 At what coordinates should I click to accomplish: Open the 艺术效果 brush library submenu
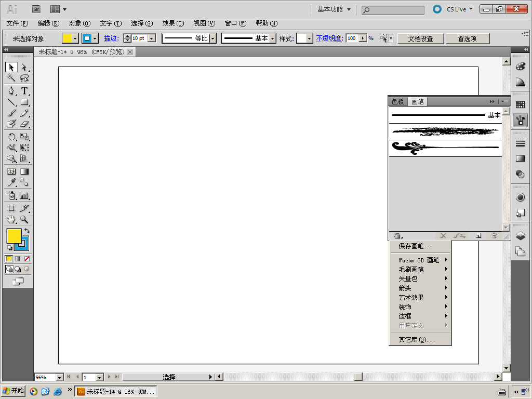coord(420,298)
